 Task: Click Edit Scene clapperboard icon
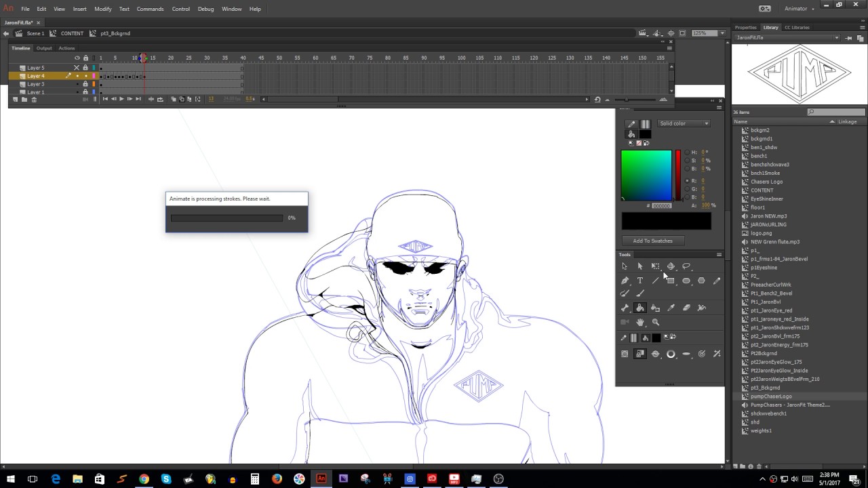pos(643,33)
